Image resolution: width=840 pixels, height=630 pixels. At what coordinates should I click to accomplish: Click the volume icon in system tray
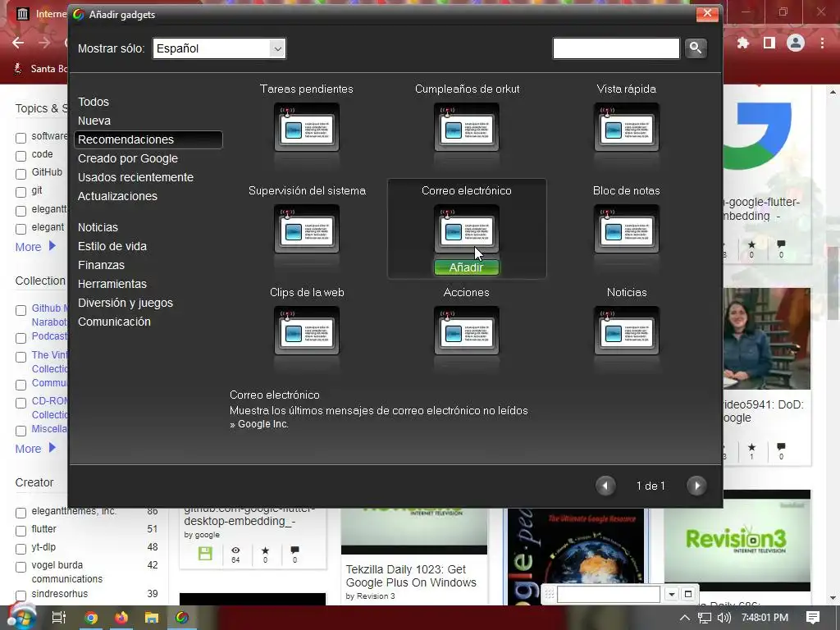coord(724,618)
